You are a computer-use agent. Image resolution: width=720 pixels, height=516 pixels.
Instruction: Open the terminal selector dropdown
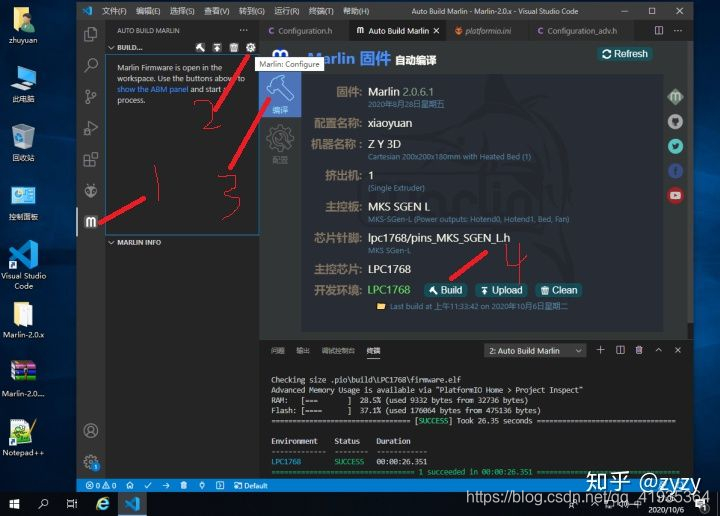(535, 351)
